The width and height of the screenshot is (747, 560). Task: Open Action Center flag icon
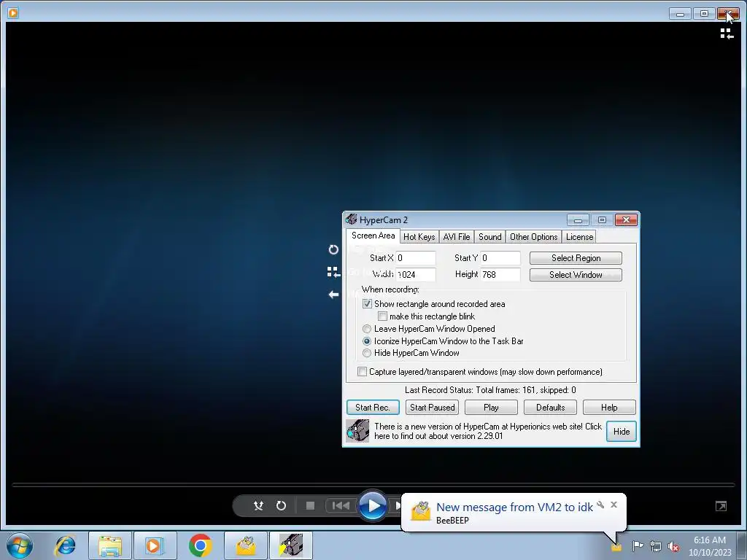tap(638, 546)
